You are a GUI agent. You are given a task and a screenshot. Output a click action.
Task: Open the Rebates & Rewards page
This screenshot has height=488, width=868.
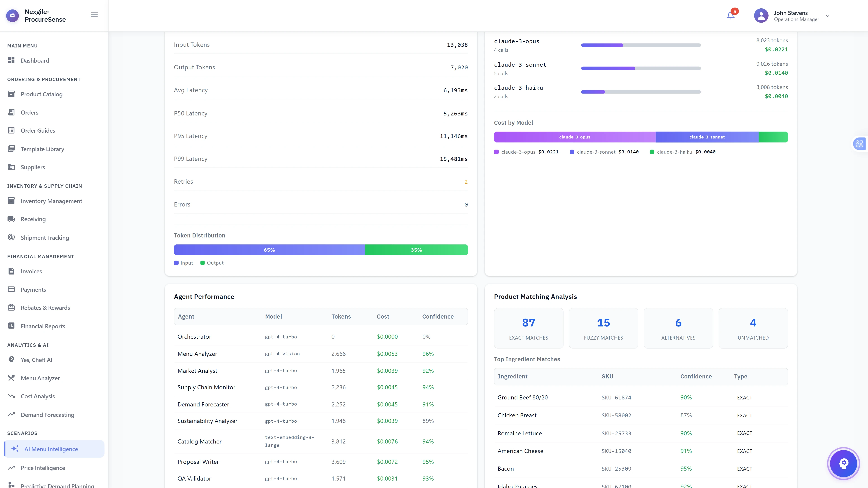pos(45,307)
